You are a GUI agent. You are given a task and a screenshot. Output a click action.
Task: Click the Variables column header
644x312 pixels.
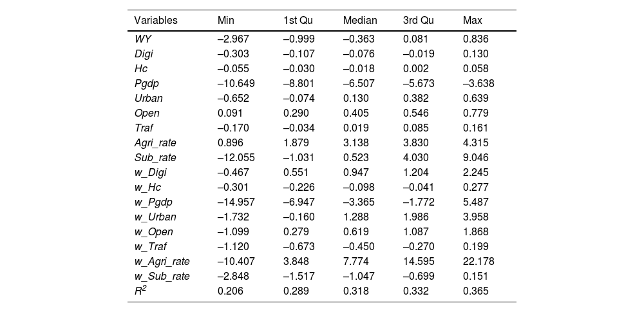(x=155, y=21)
